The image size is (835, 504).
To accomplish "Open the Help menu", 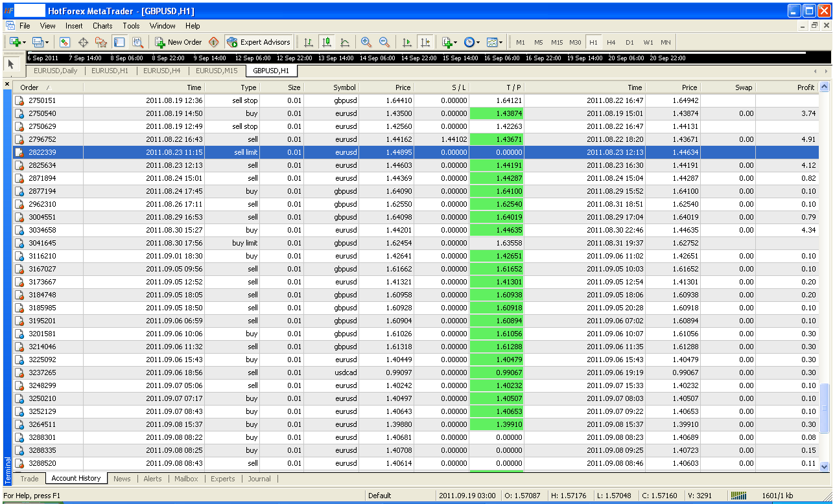I will coord(193,26).
